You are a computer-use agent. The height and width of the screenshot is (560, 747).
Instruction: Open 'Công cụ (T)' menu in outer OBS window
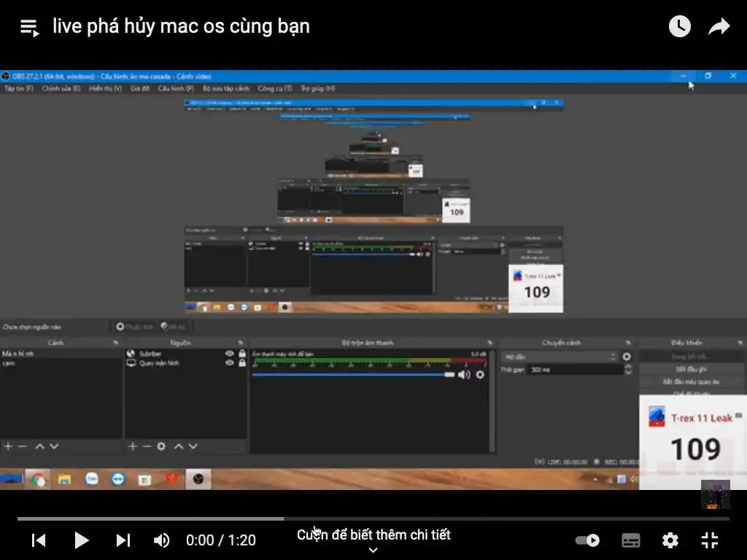coord(275,88)
